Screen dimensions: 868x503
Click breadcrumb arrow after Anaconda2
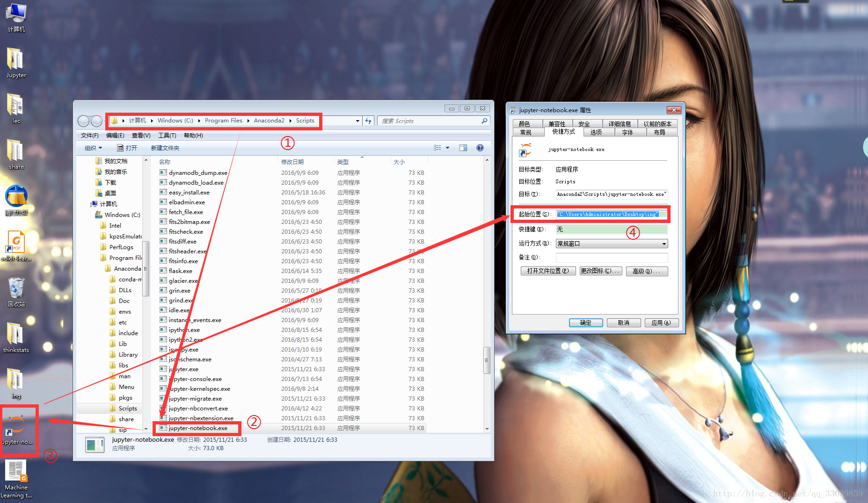pyautogui.click(x=290, y=121)
